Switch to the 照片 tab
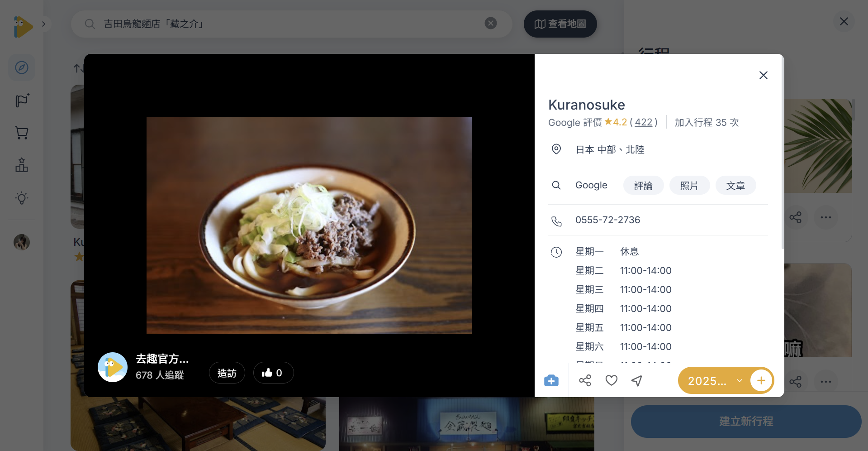Screen dimensions: 868x451 coord(689,185)
